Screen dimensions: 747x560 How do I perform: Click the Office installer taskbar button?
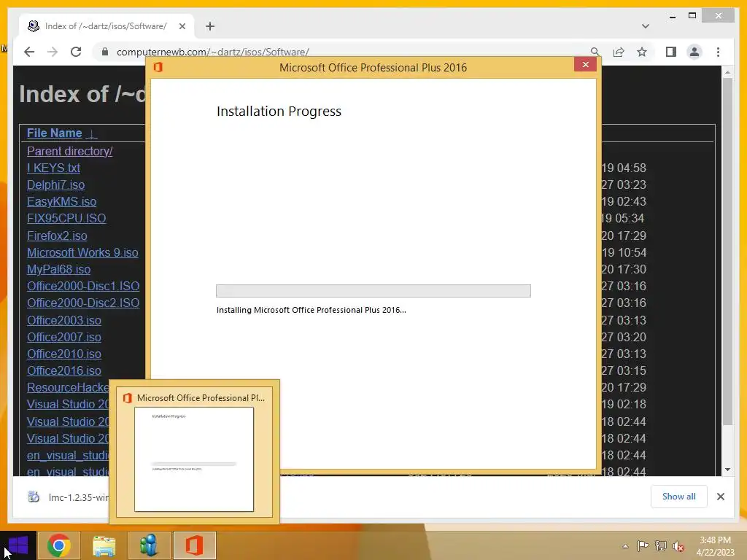coord(194,545)
